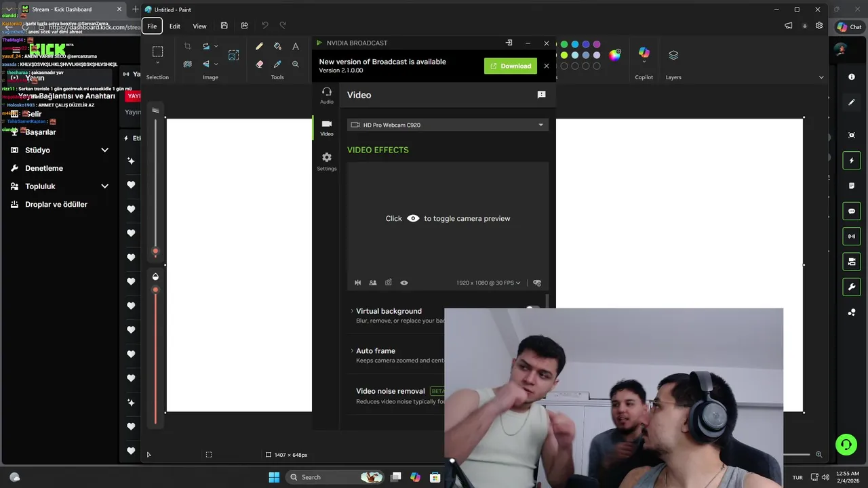The height and width of the screenshot is (488, 868).
Task: Click the Video noise removal effect title
Action: pos(391,391)
